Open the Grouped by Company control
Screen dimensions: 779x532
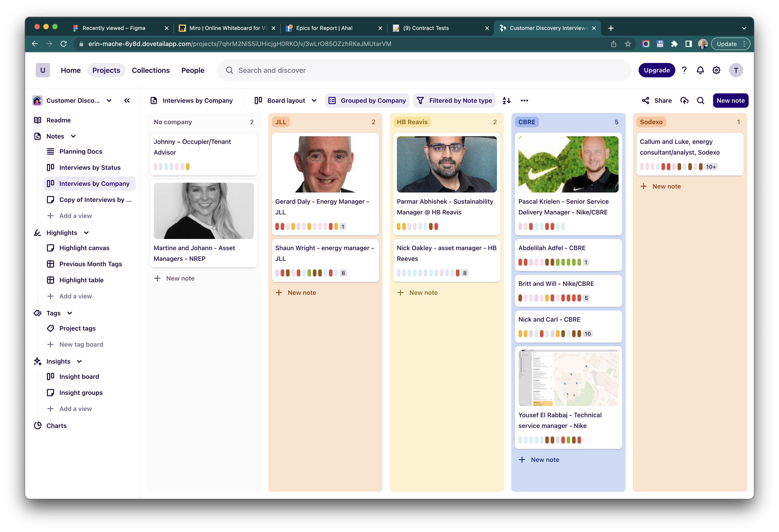pyautogui.click(x=367, y=101)
